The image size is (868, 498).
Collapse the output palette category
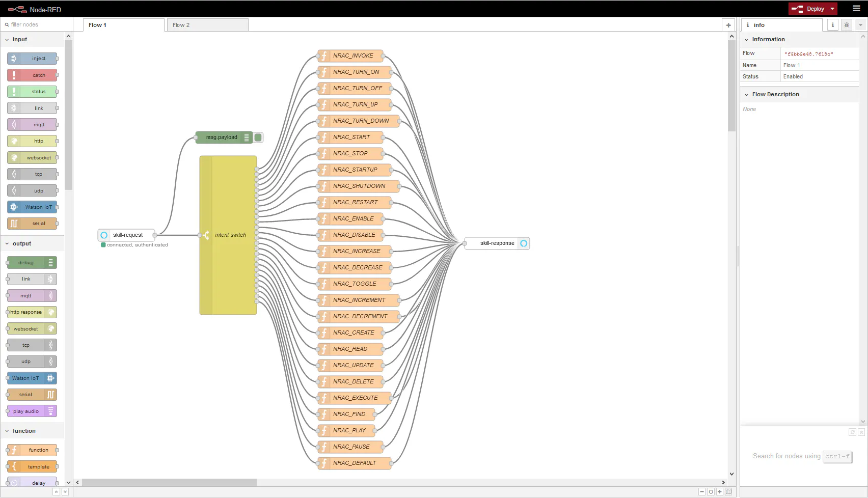tap(33, 243)
